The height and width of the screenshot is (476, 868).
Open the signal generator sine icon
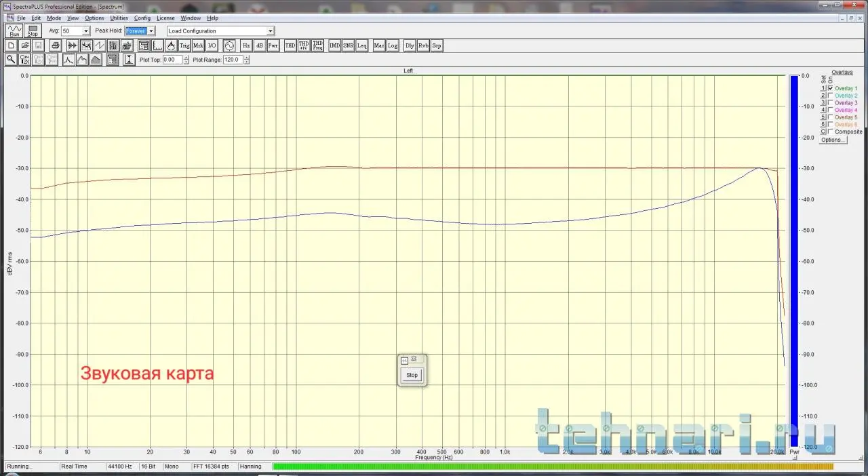pos(229,45)
